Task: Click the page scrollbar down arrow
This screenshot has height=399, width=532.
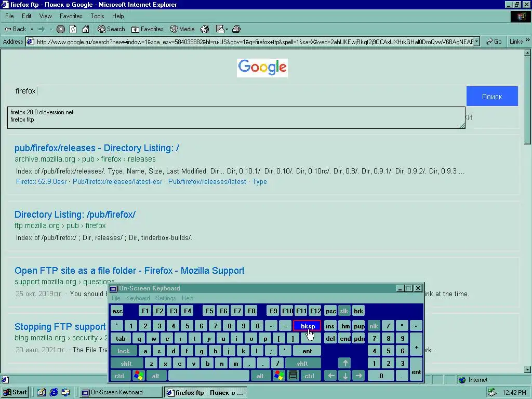Action: coord(527,369)
